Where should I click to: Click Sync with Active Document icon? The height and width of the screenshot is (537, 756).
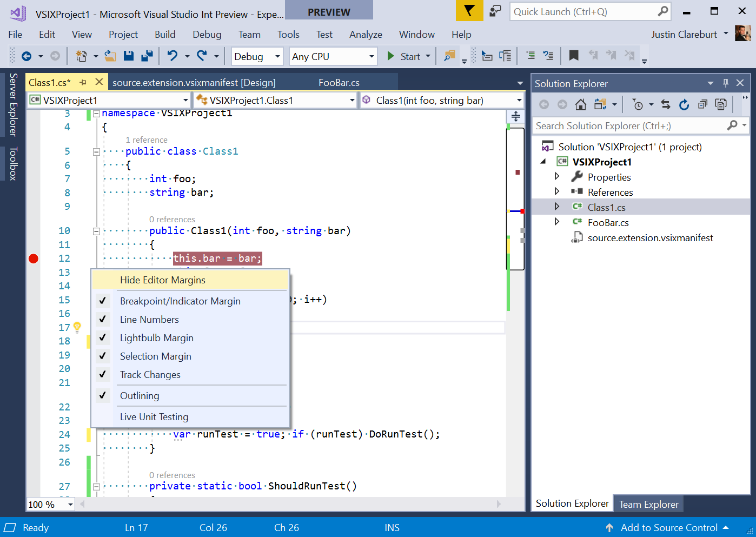[x=666, y=105]
